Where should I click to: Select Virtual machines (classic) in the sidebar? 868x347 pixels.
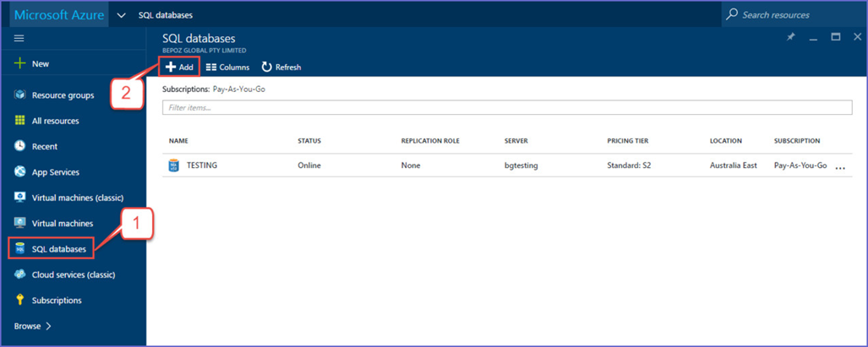[78, 198]
